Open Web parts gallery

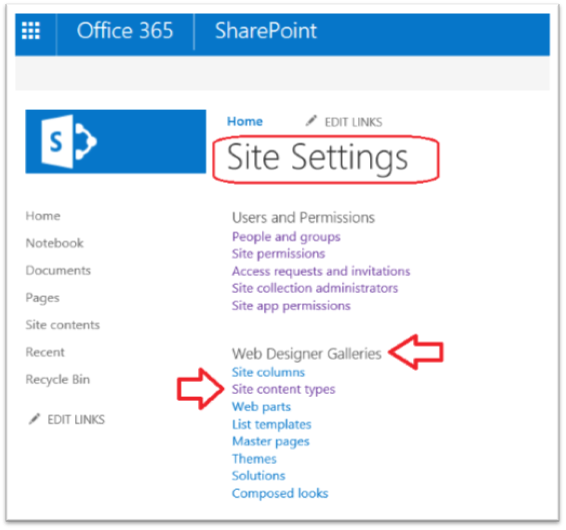point(261,407)
